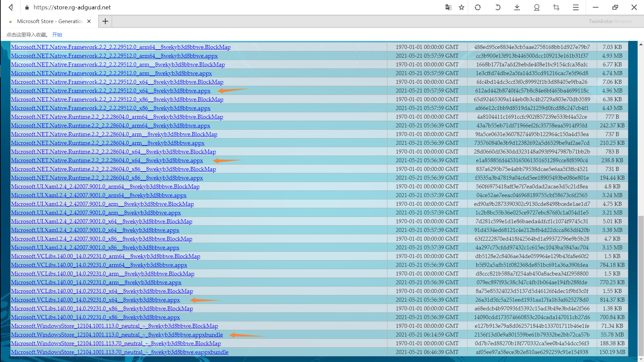Open NET.Native.Framework x64 BlockMap link

[117, 82]
